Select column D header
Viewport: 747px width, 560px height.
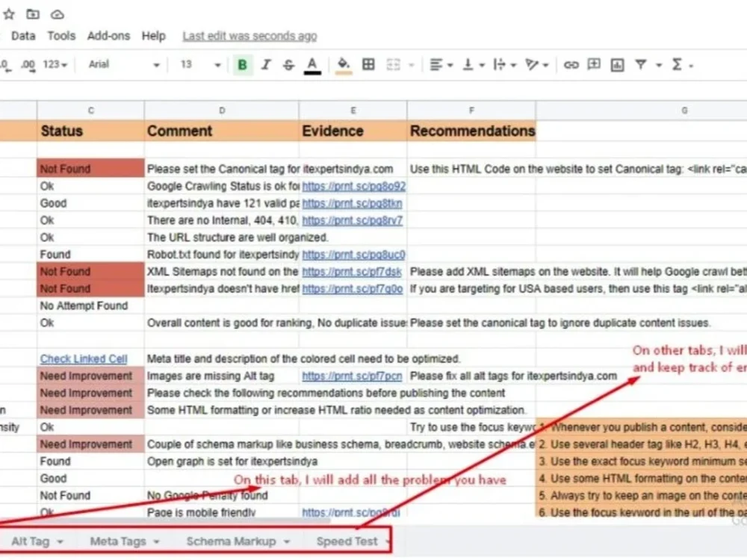pyautogui.click(x=222, y=111)
